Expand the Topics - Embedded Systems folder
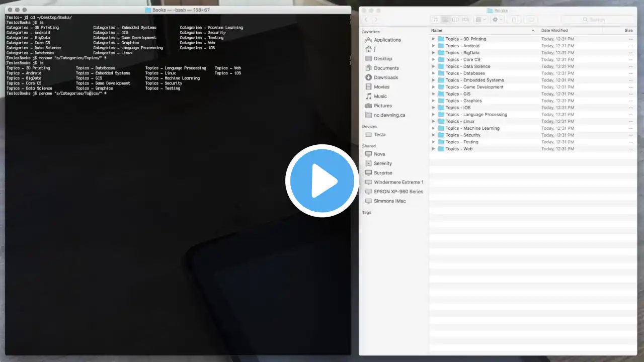644x362 pixels. (433, 80)
